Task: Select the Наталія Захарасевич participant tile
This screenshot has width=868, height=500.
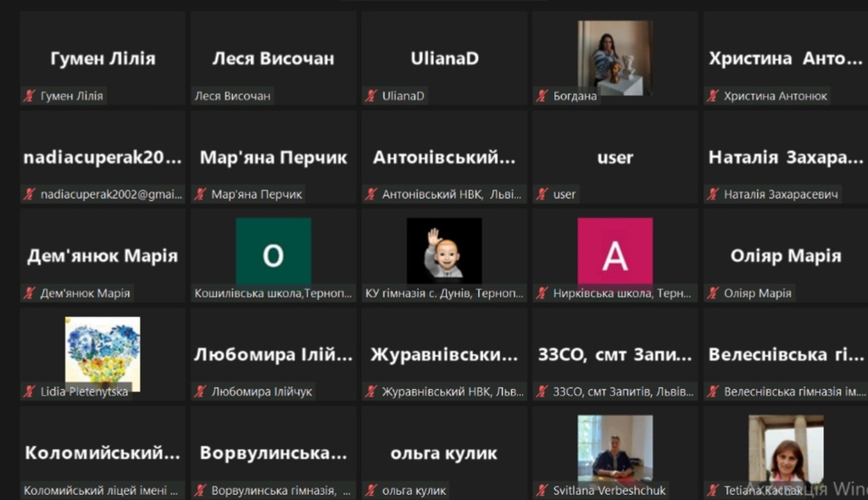Action: 786,157
